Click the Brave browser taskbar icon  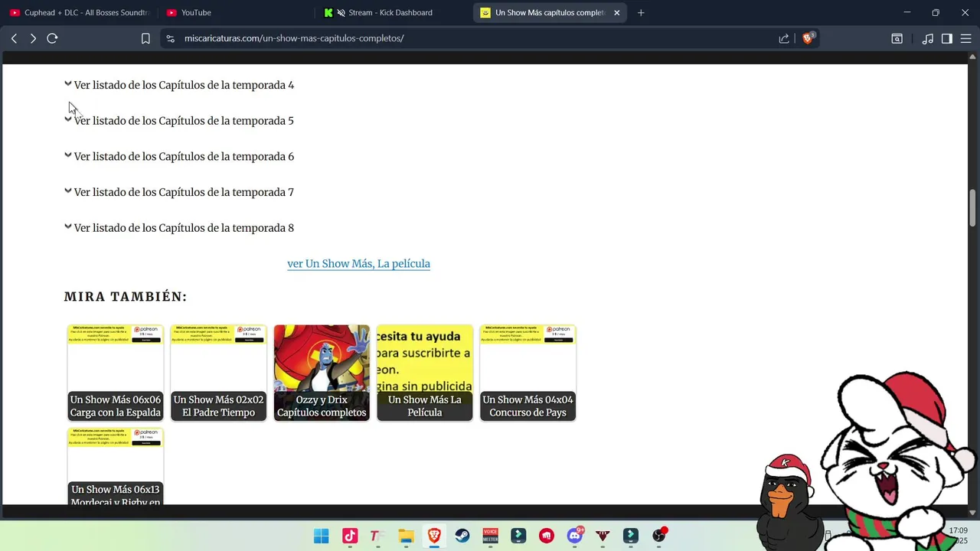pyautogui.click(x=434, y=536)
